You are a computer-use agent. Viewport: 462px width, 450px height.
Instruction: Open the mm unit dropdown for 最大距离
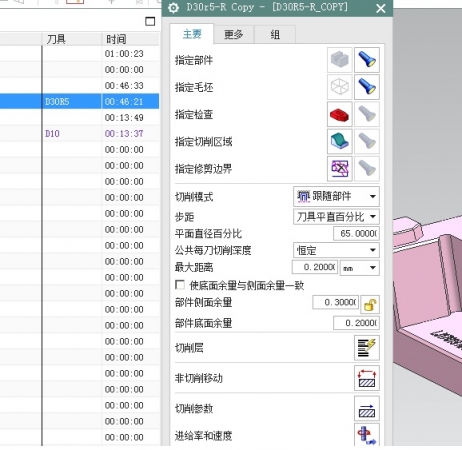(x=360, y=267)
